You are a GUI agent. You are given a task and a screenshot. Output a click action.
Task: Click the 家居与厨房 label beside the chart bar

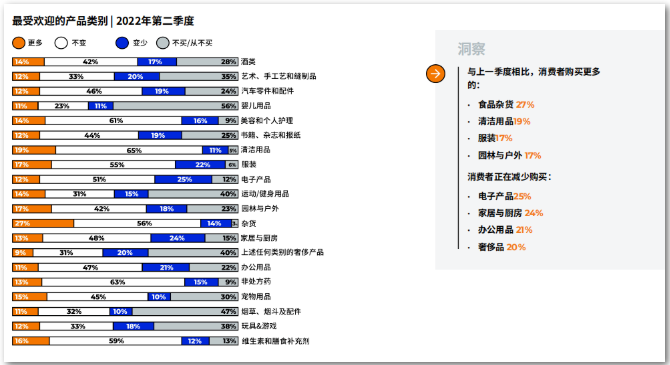(x=259, y=238)
